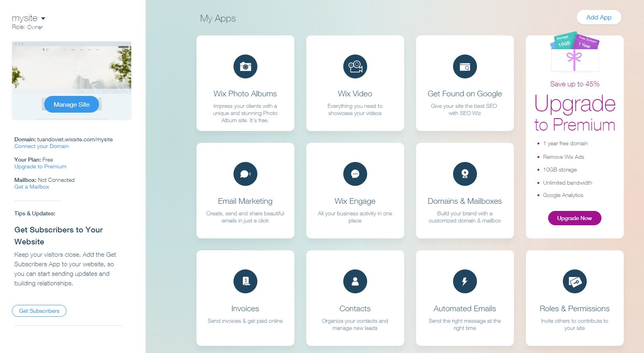Image resolution: width=644 pixels, height=353 pixels.
Task: Click the Wix Photo Albums title
Action: click(x=245, y=94)
